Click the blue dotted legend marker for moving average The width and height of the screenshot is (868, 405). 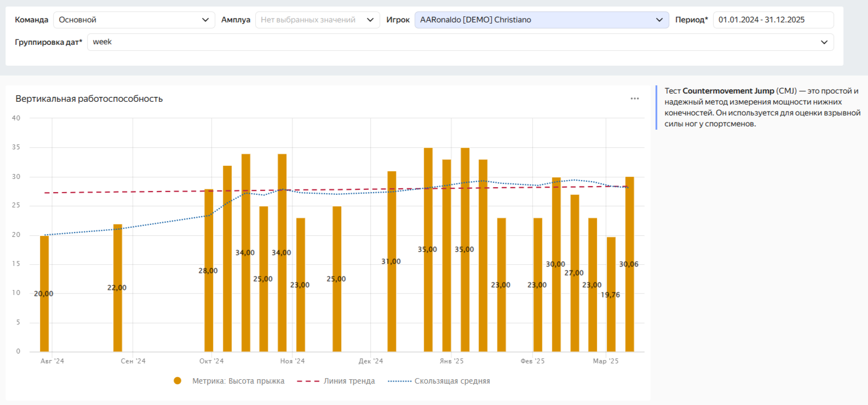coord(399,381)
